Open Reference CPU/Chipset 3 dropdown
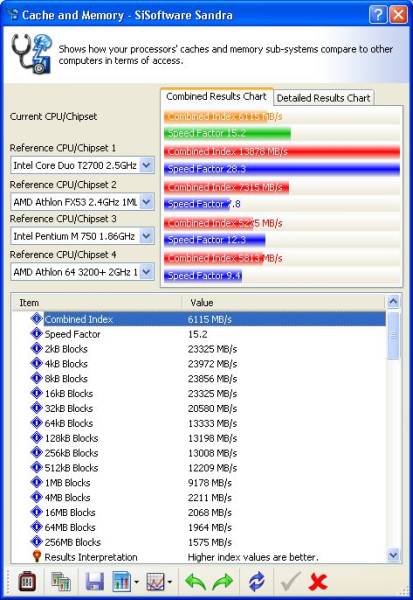The height and width of the screenshot is (600, 413). click(147, 236)
